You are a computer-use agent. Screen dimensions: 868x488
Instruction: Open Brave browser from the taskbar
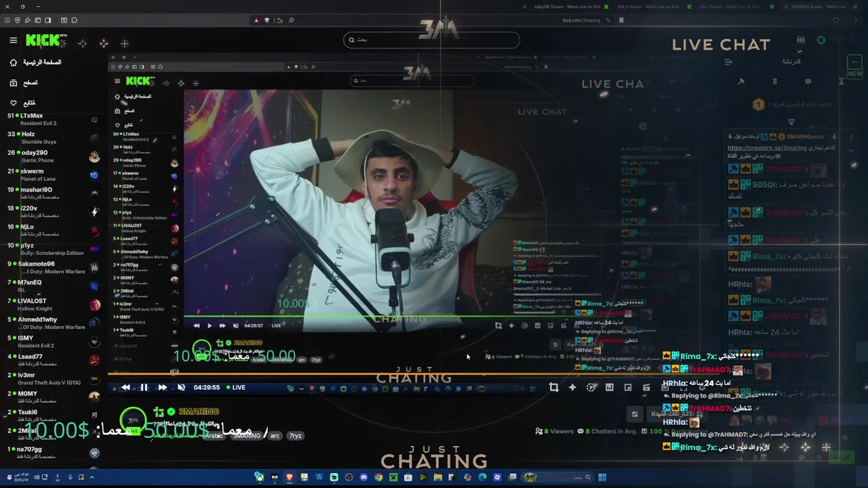pos(290,477)
